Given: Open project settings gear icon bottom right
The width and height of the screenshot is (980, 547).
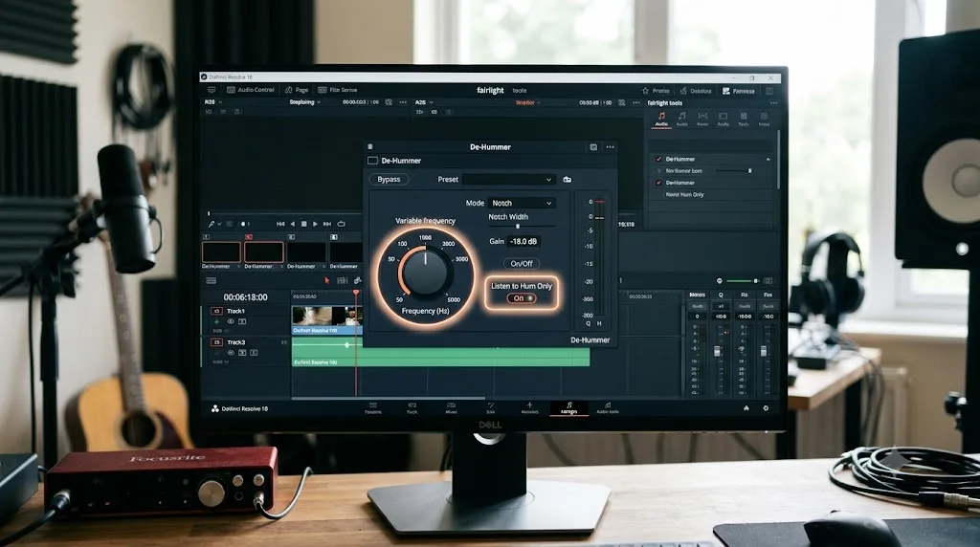Looking at the screenshot, I should 766,408.
